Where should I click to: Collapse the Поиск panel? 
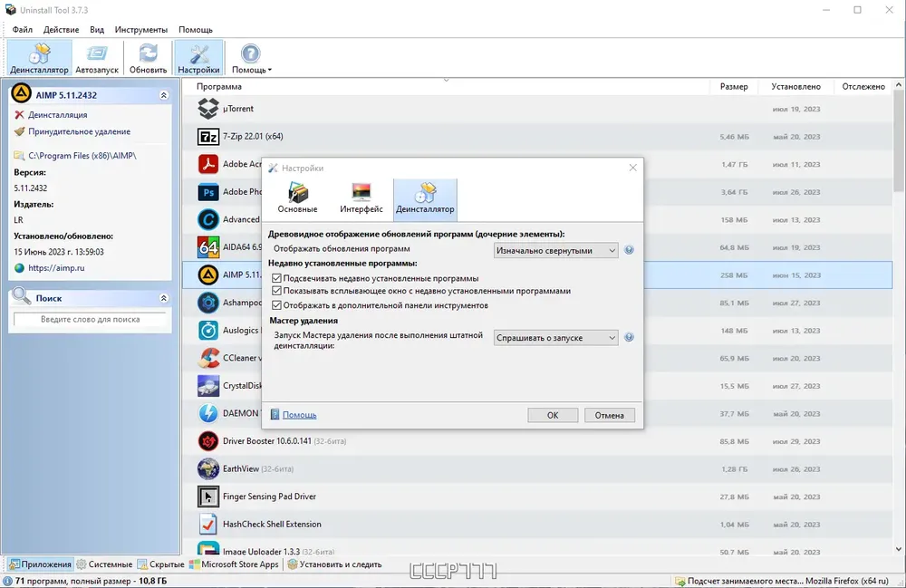[x=164, y=298]
